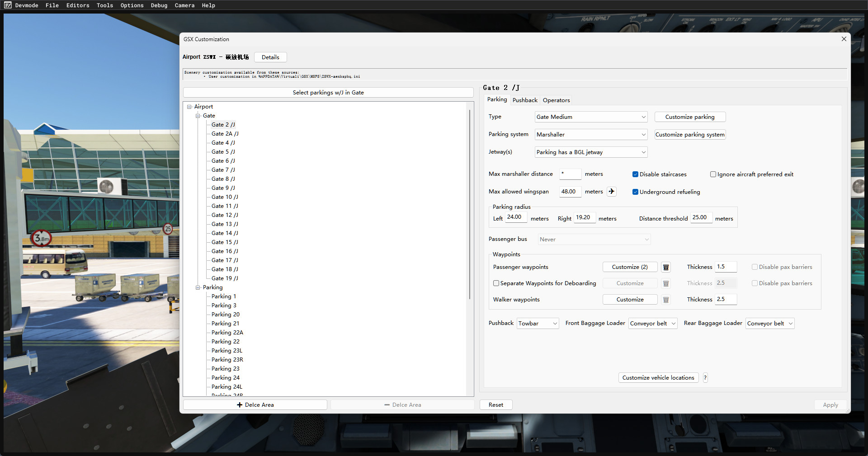Click Select parkings w/J in Gate
Image resolution: width=868 pixels, height=456 pixels.
pos(328,93)
